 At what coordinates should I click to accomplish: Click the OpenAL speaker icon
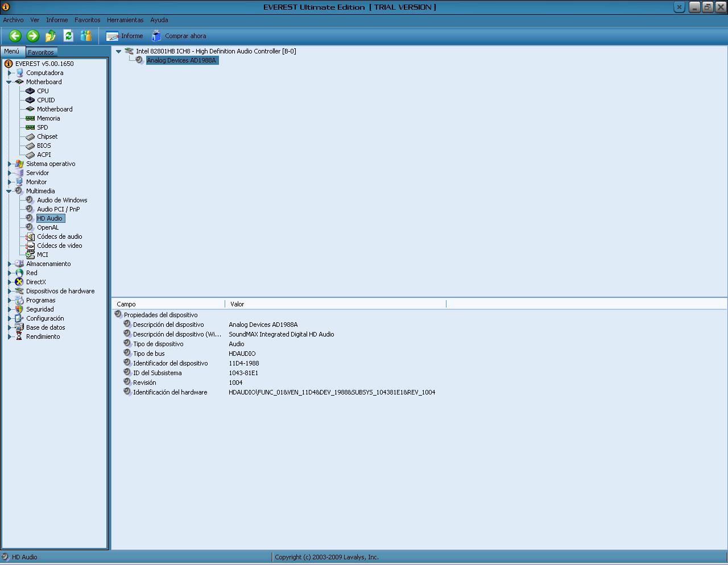point(30,227)
